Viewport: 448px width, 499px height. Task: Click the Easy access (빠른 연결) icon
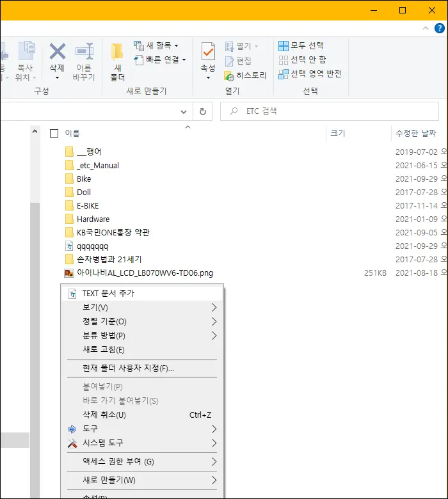pos(138,60)
